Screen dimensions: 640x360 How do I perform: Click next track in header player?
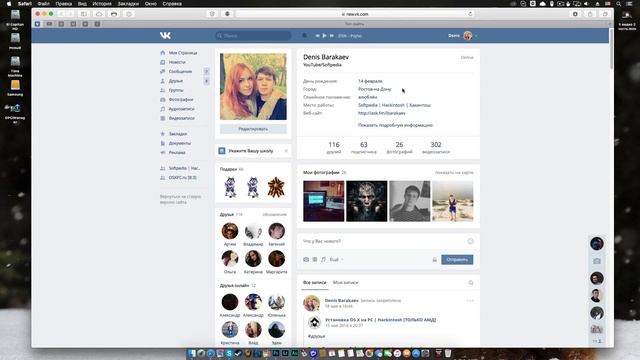332,36
